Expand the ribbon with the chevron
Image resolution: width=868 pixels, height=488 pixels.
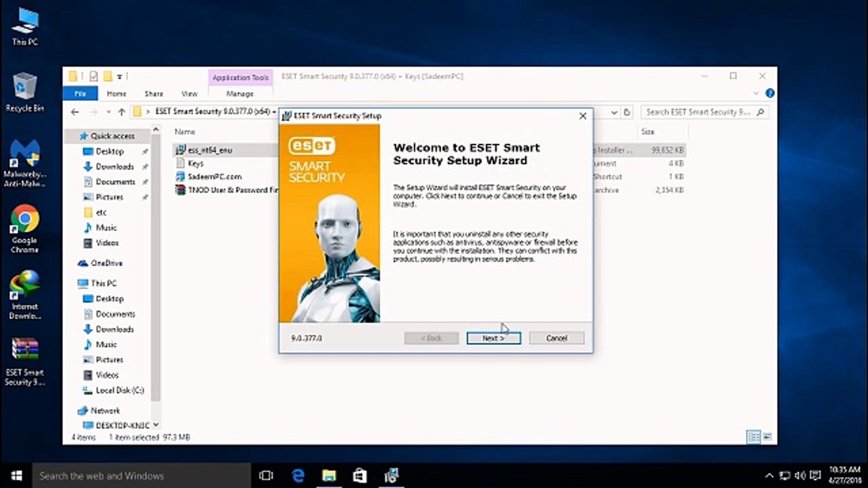pyautogui.click(x=756, y=93)
